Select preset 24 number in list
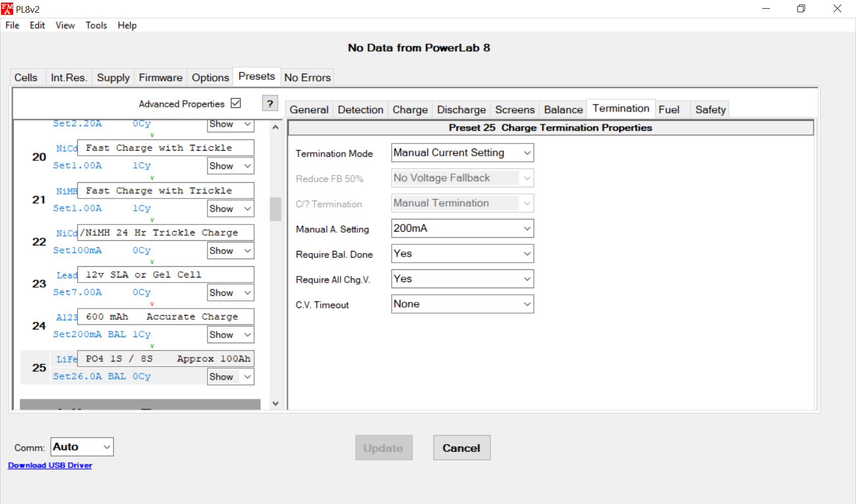This screenshot has height=504, width=856. (39, 326)
